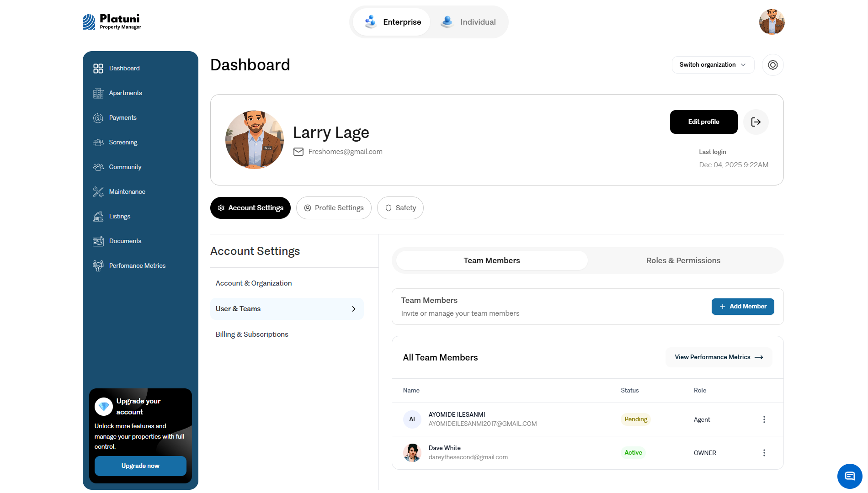The height and width of the screenshot is (493, 868).
Task: Click the Payments coin icon
Action: (98, 118)
